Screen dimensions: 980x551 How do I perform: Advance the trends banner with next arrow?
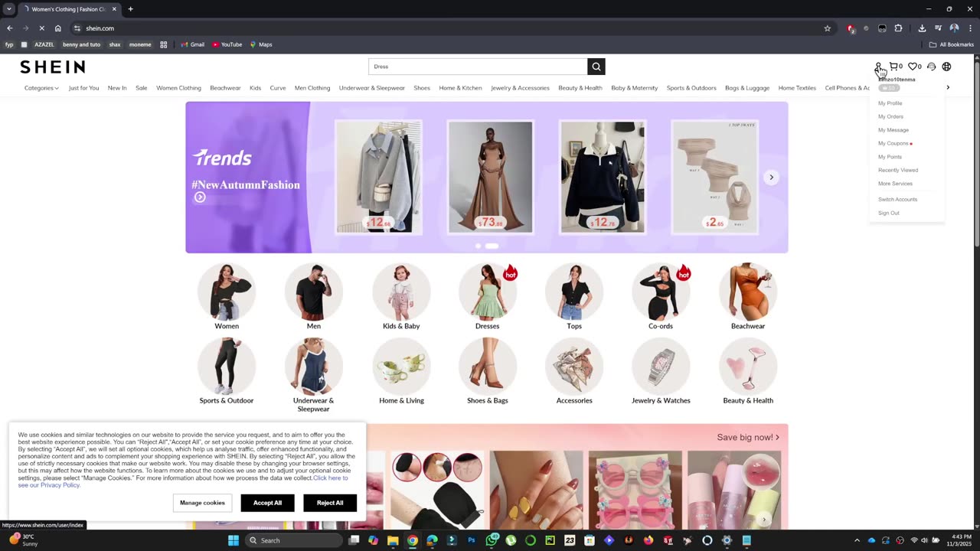[x=771, y=177]
